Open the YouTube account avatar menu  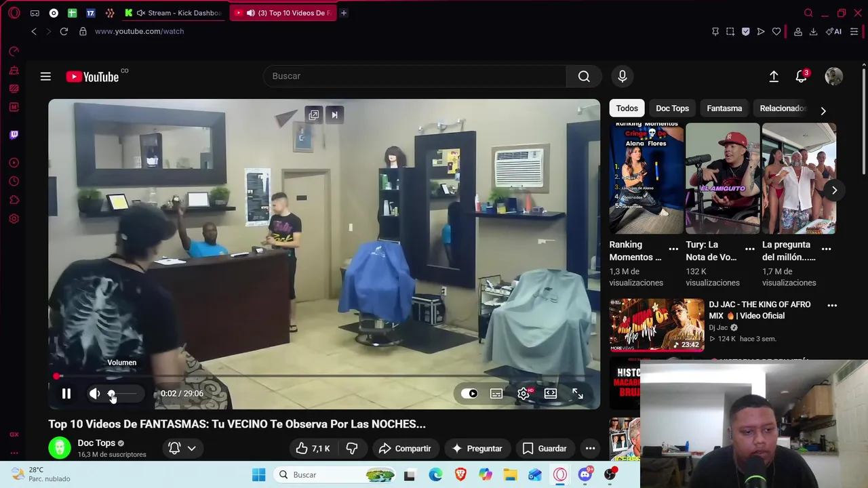click(834, 77)
